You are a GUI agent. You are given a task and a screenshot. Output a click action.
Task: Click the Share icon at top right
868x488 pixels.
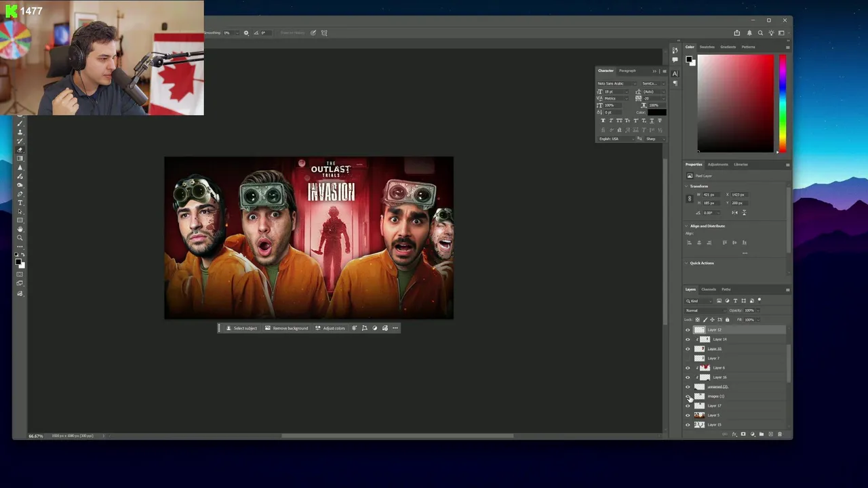pos(737,33)
